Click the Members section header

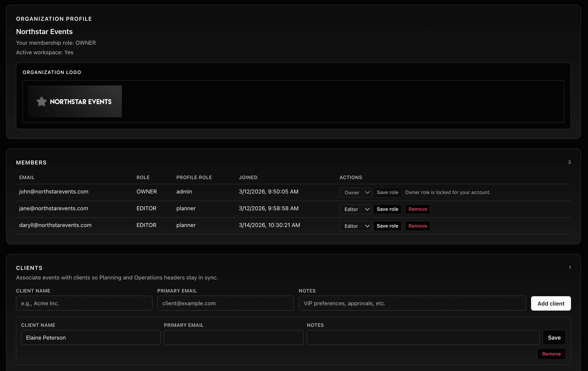pos(31,162)
